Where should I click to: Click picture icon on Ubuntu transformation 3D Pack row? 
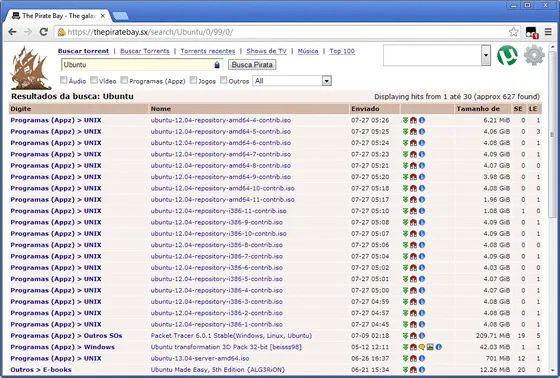pos(430,347)
